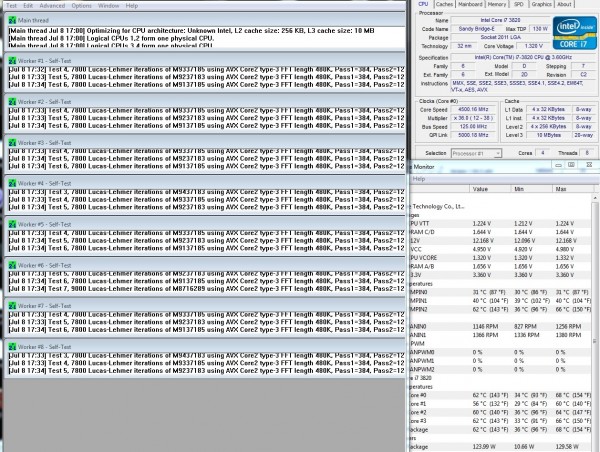Click the Worker #4 Self-Test icon

coord(12,183)
